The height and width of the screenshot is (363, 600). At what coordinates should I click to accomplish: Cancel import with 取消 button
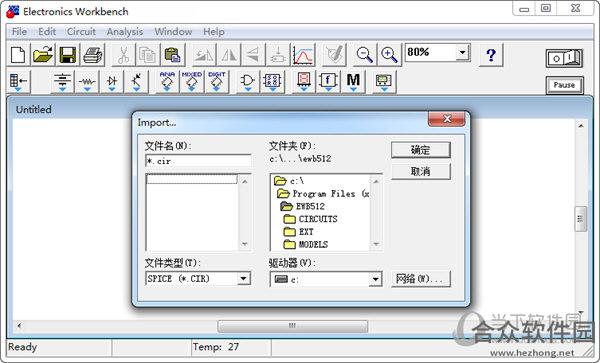point(421,171)
